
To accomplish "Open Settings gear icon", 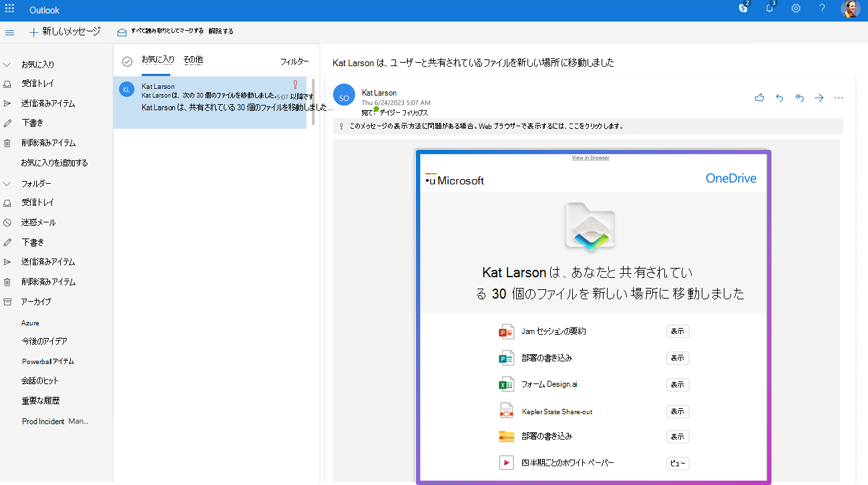I will [796, 9].
